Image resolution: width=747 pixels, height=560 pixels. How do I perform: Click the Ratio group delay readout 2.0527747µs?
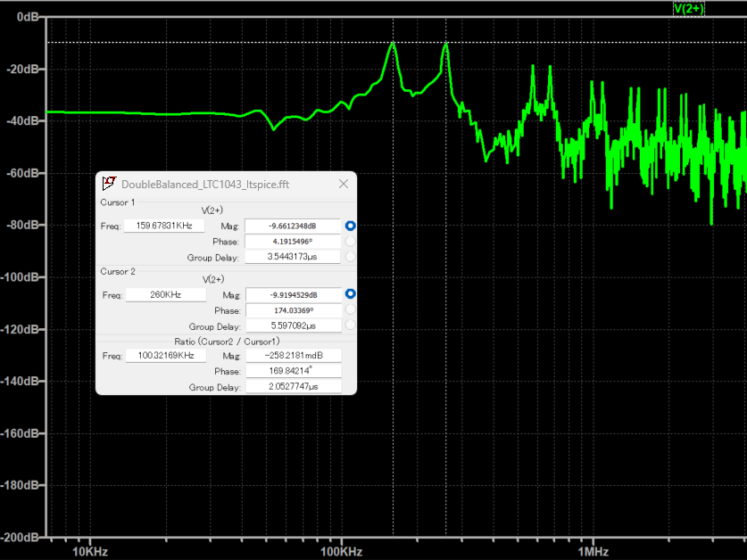click(x=293, y=387)
